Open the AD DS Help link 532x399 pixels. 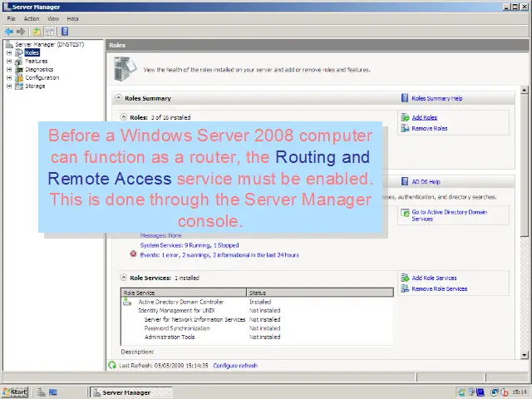click(426, 182)
